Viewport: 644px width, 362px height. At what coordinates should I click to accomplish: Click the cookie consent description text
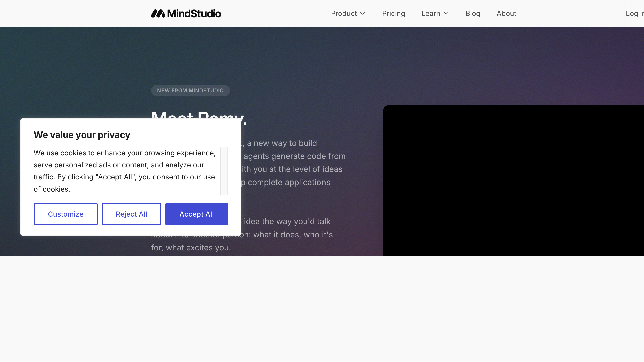[125, 171]
